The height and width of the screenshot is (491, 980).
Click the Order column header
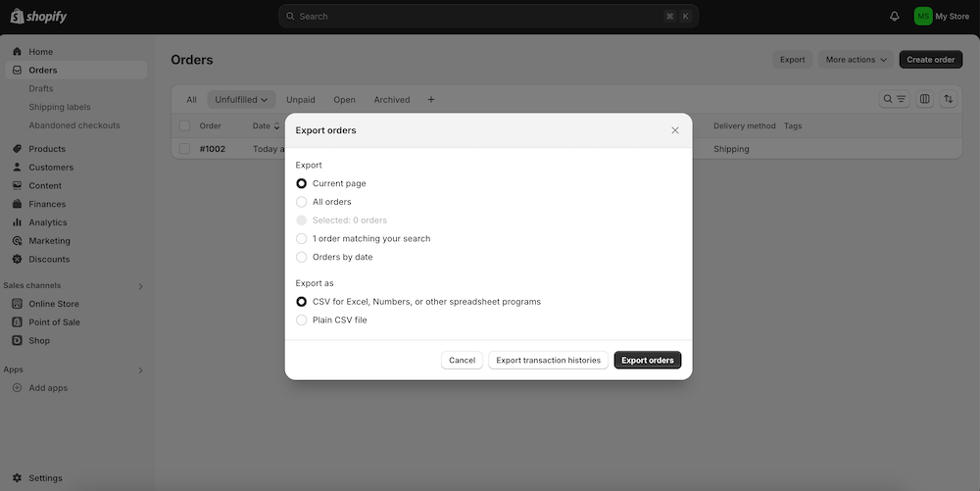(210, 125)
